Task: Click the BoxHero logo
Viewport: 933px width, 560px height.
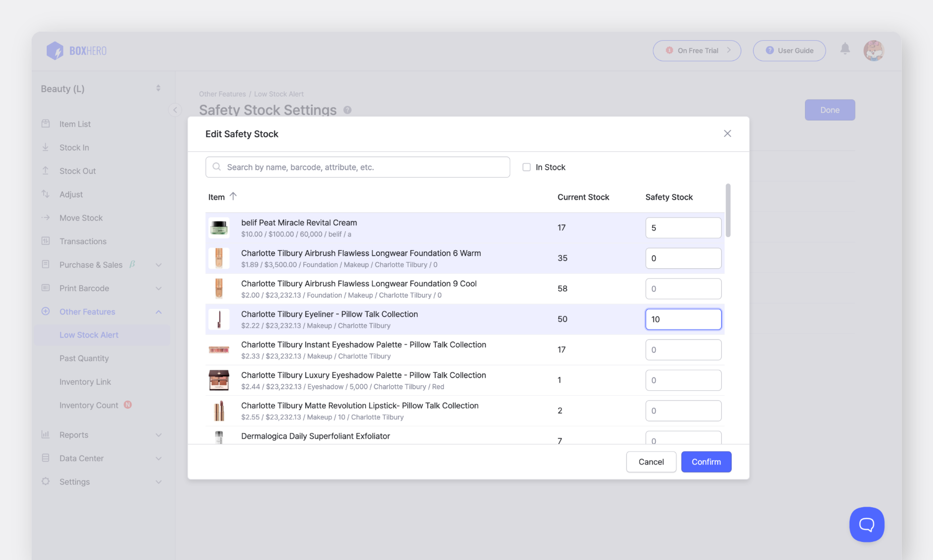Action: coord(76,51)
